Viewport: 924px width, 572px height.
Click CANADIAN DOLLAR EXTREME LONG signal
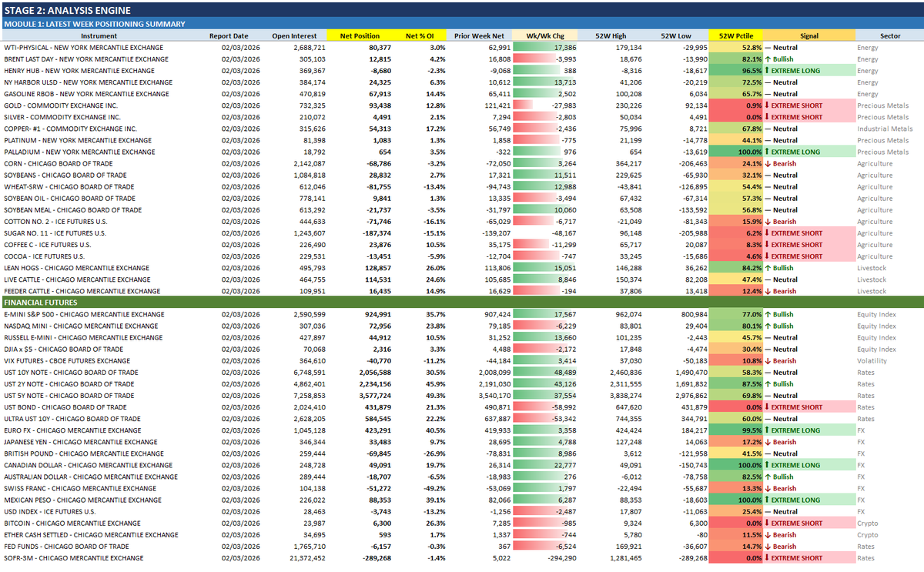pos(809,465)
